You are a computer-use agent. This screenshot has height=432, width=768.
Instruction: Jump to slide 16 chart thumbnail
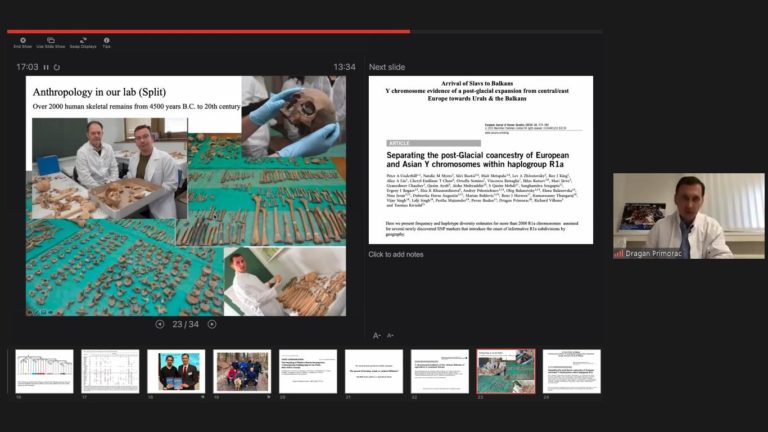pos(44,371)
